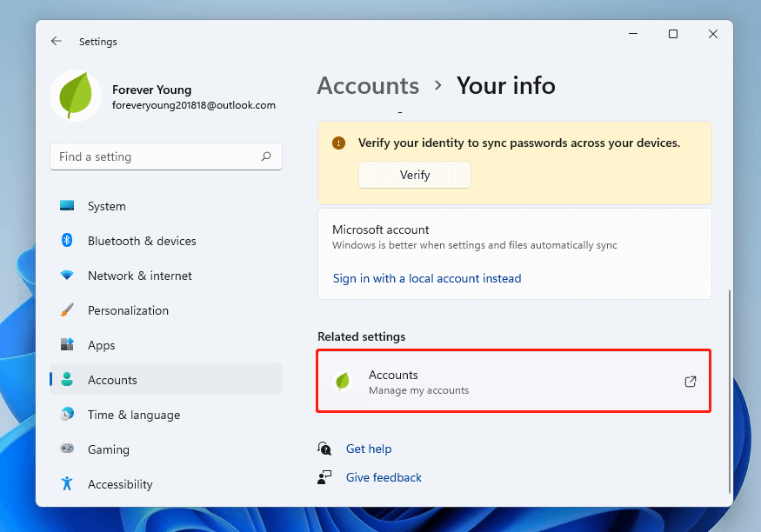The height and width of the screenshot is (532, 761).
Task: Open Manage my accounts external link icon
Action: [690, 382]
